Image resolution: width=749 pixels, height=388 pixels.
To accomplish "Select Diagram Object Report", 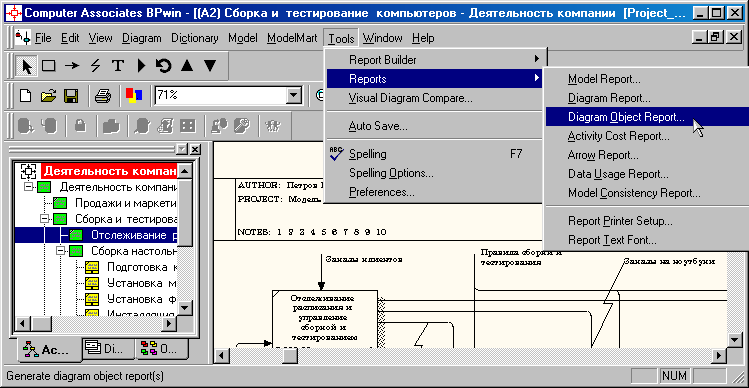I will tap(646, 117).
